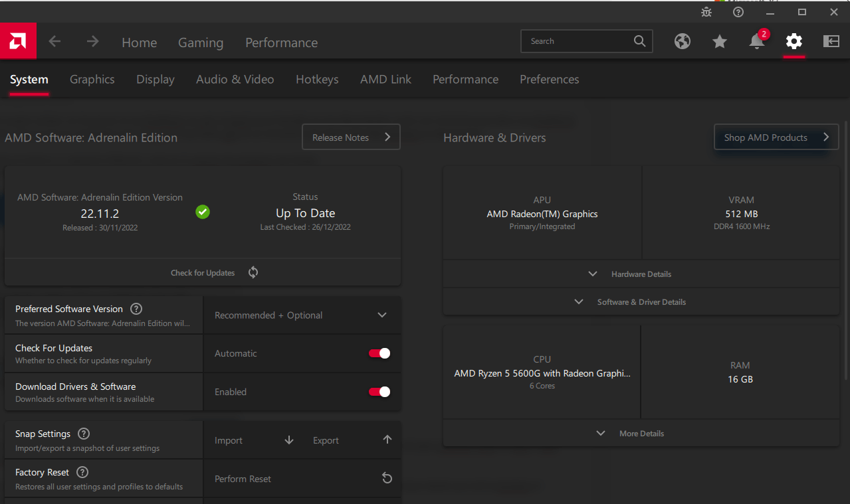Click Export snapshot button
The image size is (850, 504).
tap(352, 440)
